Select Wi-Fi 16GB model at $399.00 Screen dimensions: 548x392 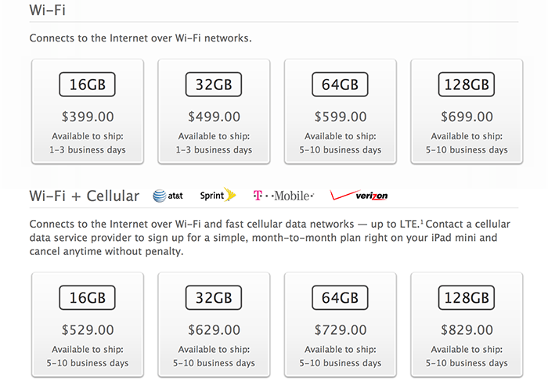pos(88,111)
